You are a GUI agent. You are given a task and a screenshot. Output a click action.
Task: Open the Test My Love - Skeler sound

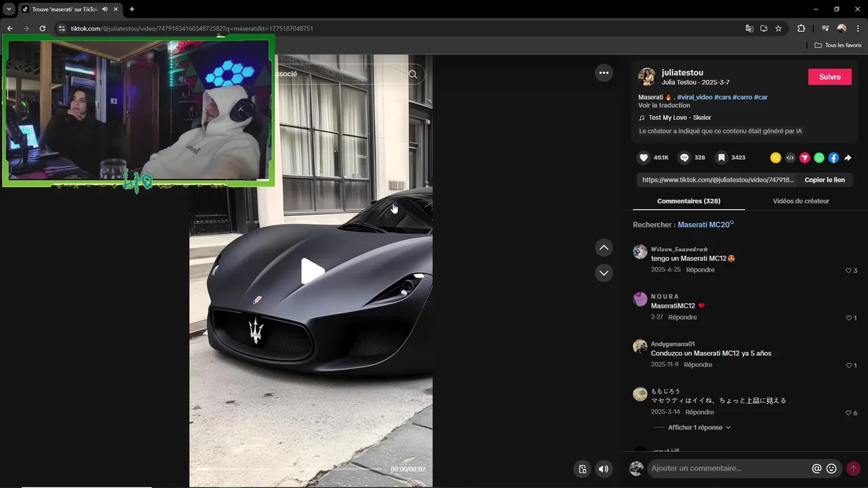coord(679,117)
